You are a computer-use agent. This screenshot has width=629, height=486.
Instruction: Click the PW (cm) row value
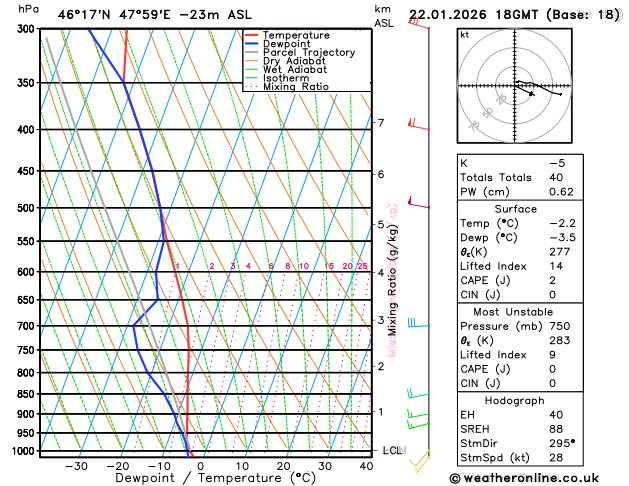point(561,192)
